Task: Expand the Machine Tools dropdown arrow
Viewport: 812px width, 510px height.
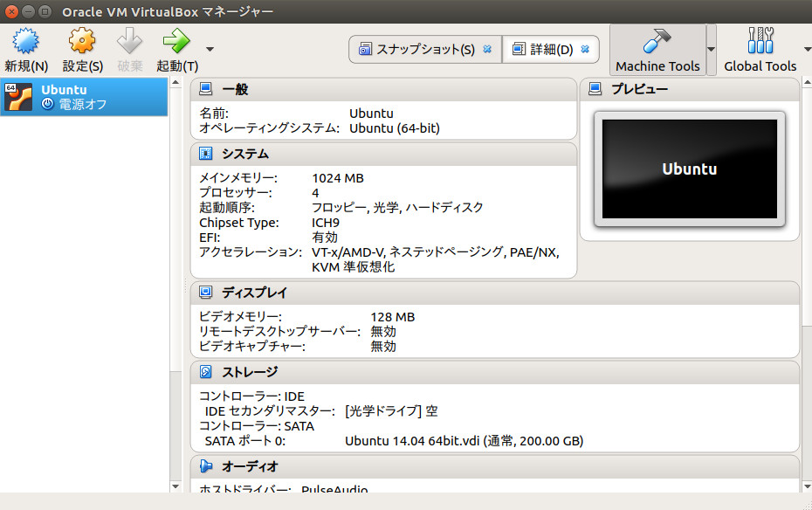Action: pos(709,50)
